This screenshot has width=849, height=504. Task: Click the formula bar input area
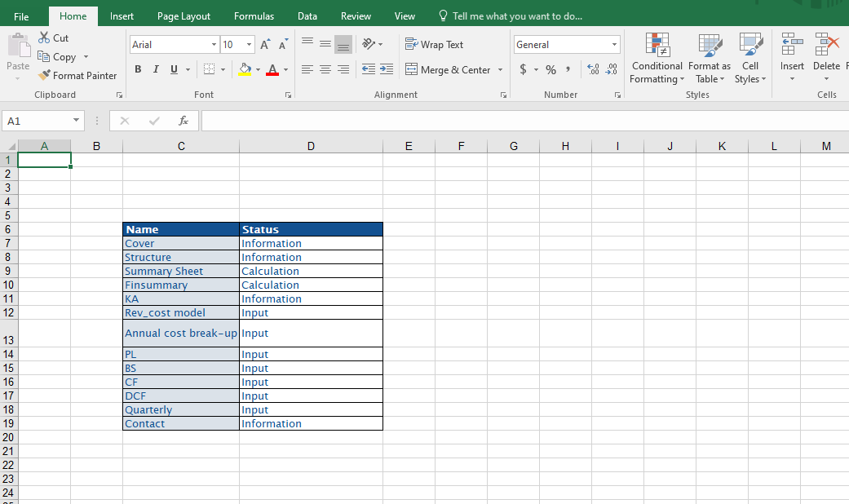524,121
